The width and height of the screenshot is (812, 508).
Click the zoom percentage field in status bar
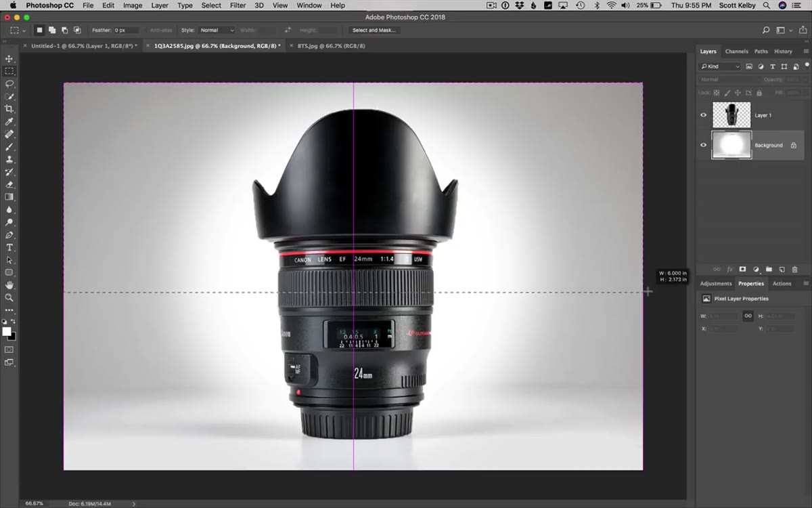point(35,503)
